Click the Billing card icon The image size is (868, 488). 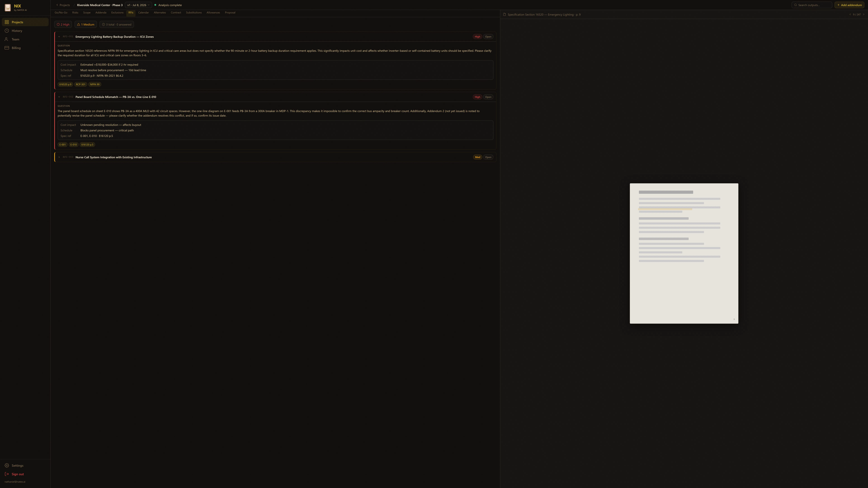[7, 48]
